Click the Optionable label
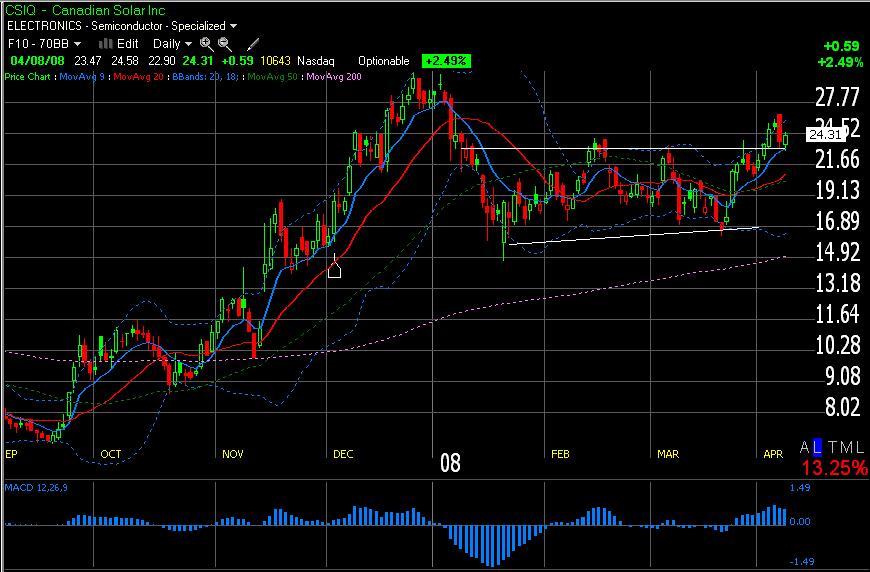This screenshot has height=572, width=870. click(x=383, y=60)
